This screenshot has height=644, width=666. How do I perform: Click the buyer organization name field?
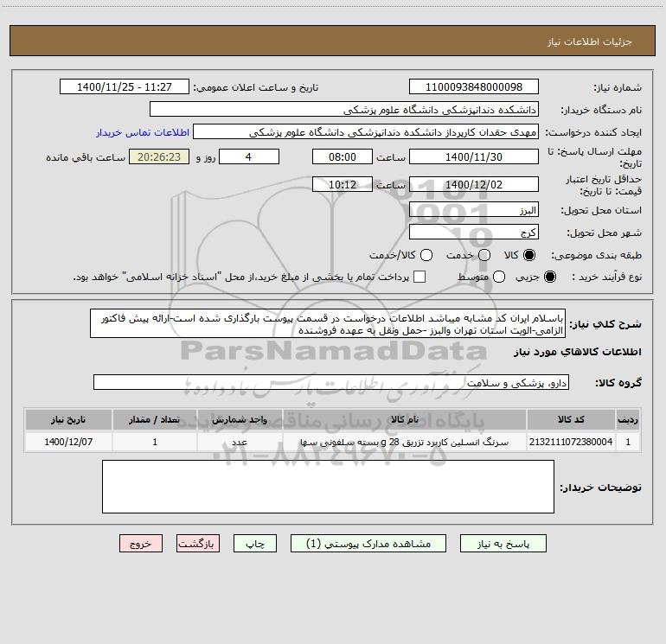click(344, 110)
